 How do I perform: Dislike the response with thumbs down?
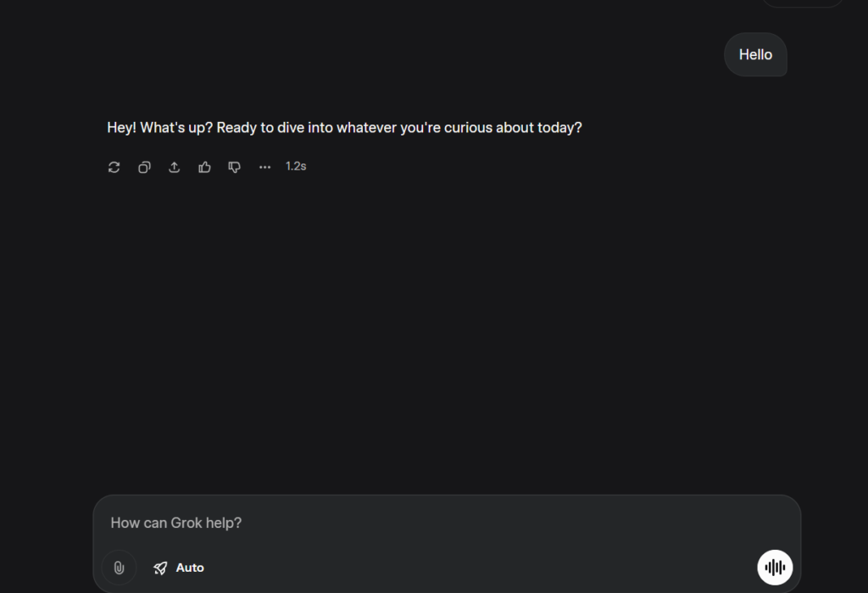(x=235, y=167)
